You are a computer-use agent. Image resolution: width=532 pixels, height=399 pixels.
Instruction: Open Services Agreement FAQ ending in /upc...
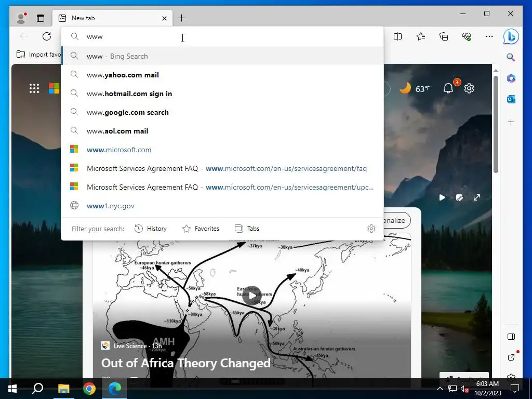[222, 187]
